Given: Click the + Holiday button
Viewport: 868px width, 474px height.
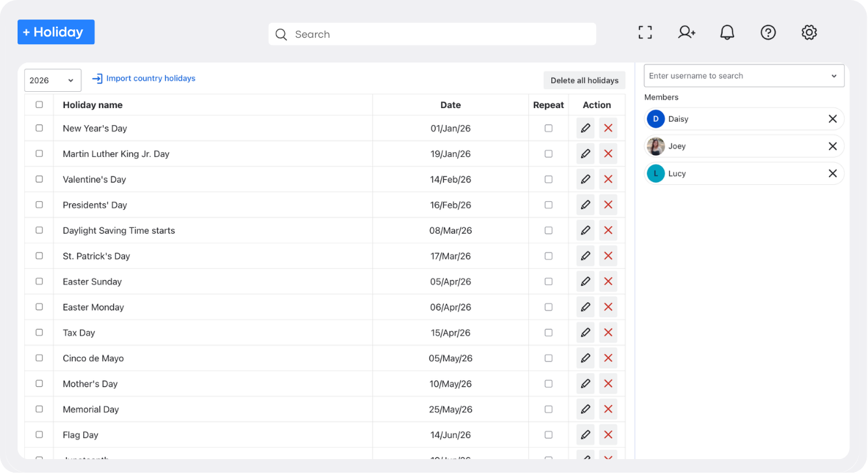Looking at the screenshot, I should [x=56, y=32].
